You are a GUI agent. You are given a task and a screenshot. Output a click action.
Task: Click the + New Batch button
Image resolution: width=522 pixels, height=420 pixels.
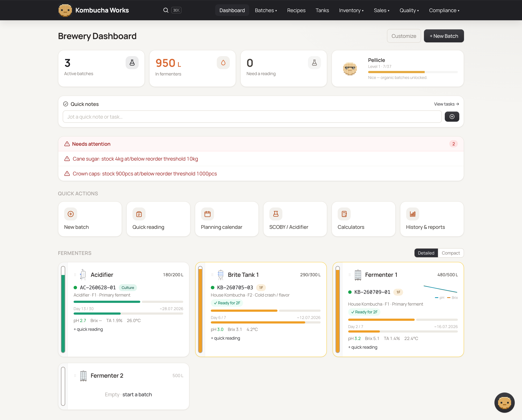[x=444, y=36]
